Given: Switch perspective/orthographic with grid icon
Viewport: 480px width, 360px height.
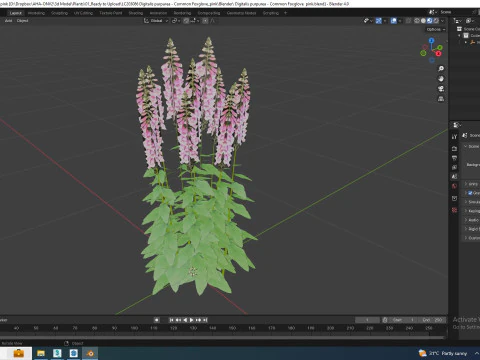Looking at the screenshot, I should 441,99.
